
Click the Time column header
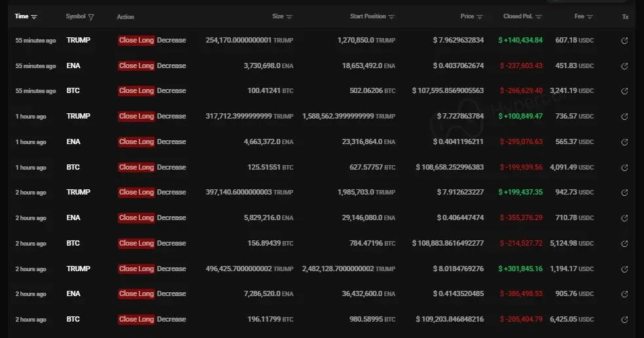click(22, 16)
